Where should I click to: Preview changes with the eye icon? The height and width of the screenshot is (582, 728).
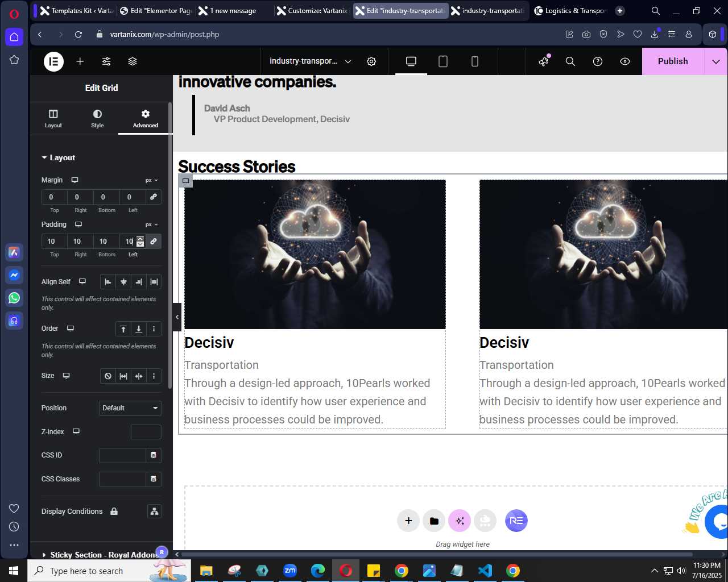[x=625, y=61]
